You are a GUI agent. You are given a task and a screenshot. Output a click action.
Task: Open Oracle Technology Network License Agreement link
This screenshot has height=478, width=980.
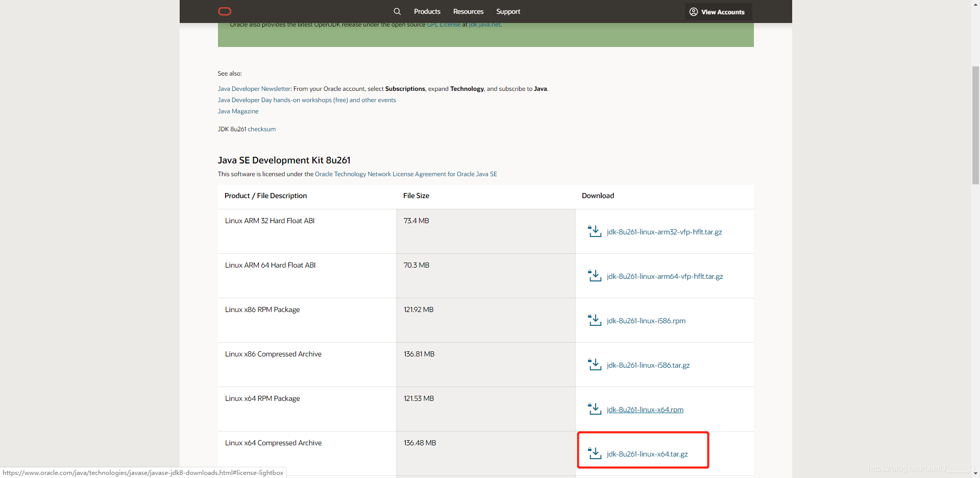[x=406, y=174]
